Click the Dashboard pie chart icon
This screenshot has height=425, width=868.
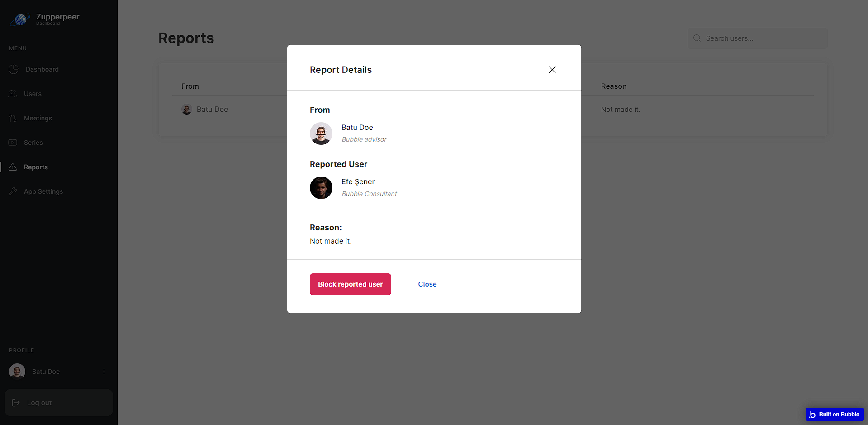tap(14, 69)
